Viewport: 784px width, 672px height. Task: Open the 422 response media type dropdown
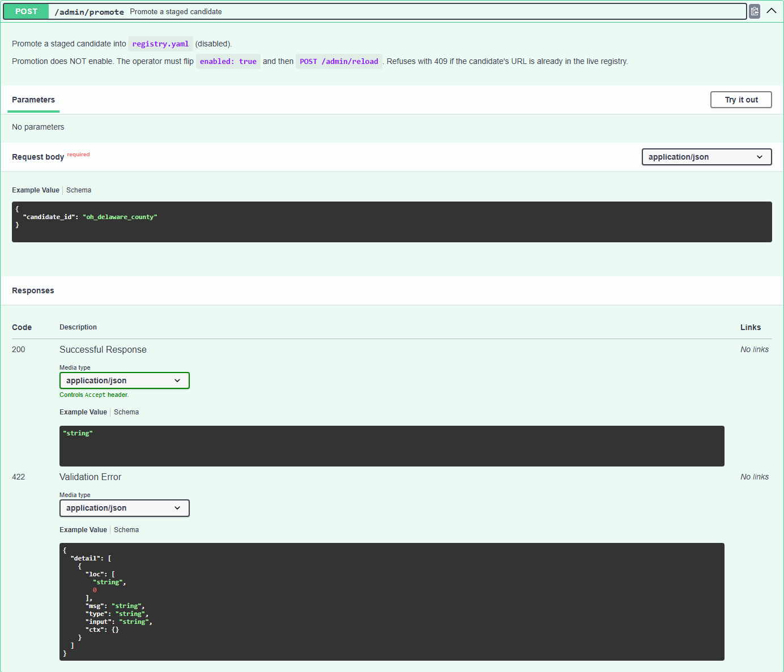[x=124, y=508]
